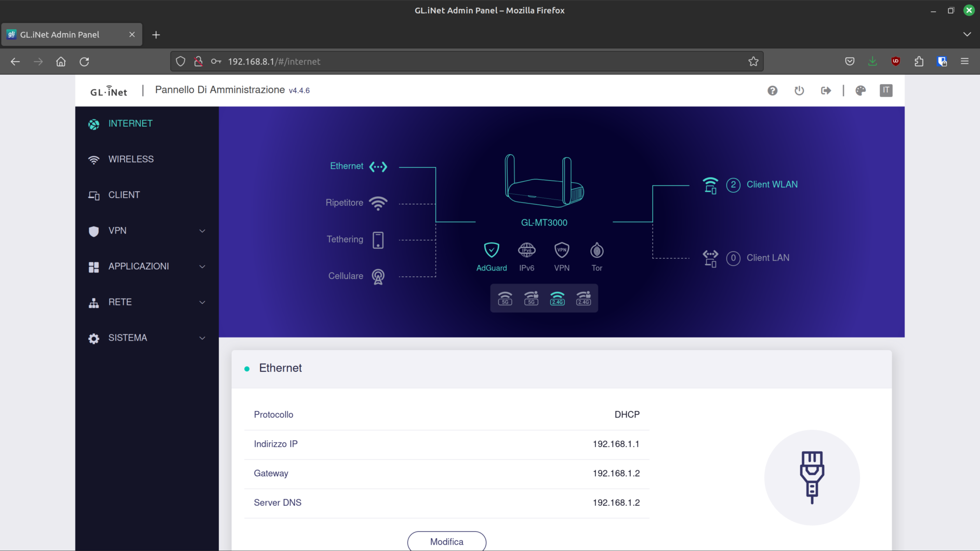
Task: Save to Pocket icon in toolbar
Action: pos(850,61)
